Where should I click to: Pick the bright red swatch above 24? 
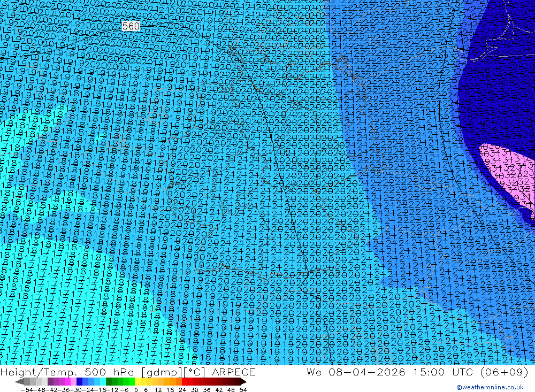coord(185,381)
